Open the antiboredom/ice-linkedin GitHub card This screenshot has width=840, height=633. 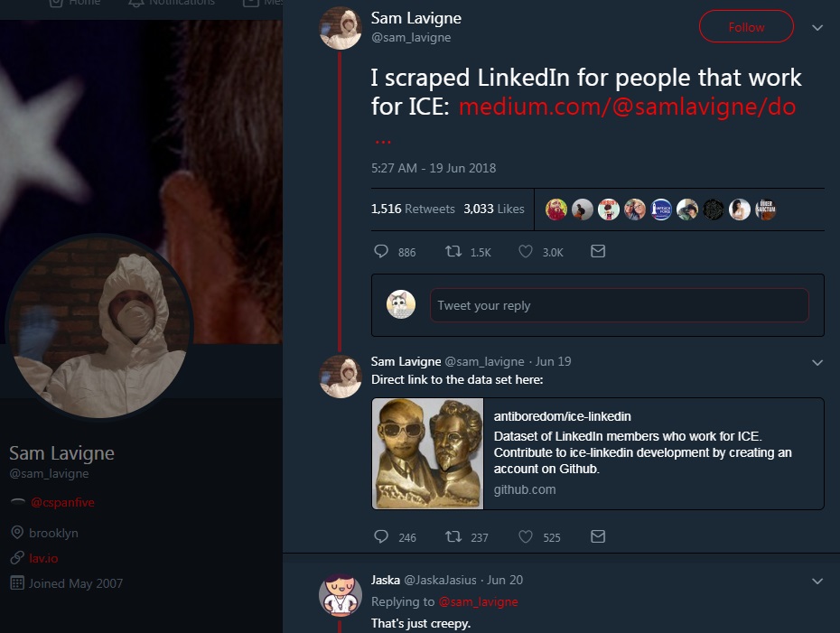click(597, 453)
